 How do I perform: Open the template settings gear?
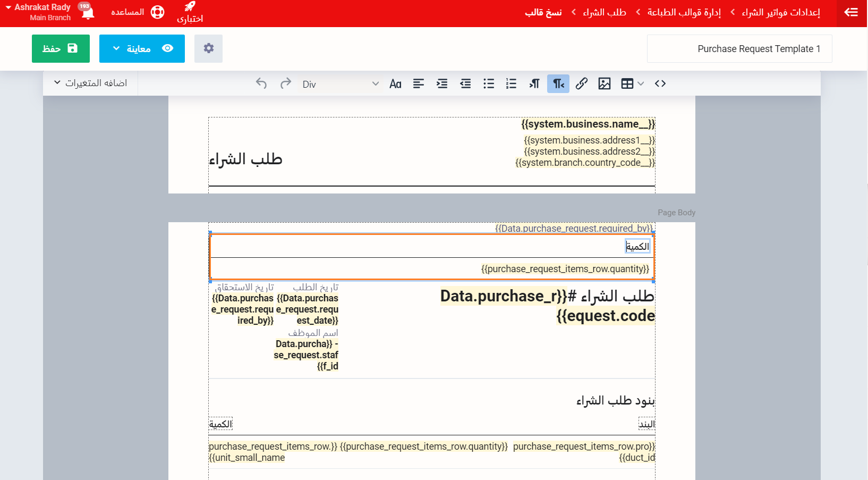coord(208,48)
